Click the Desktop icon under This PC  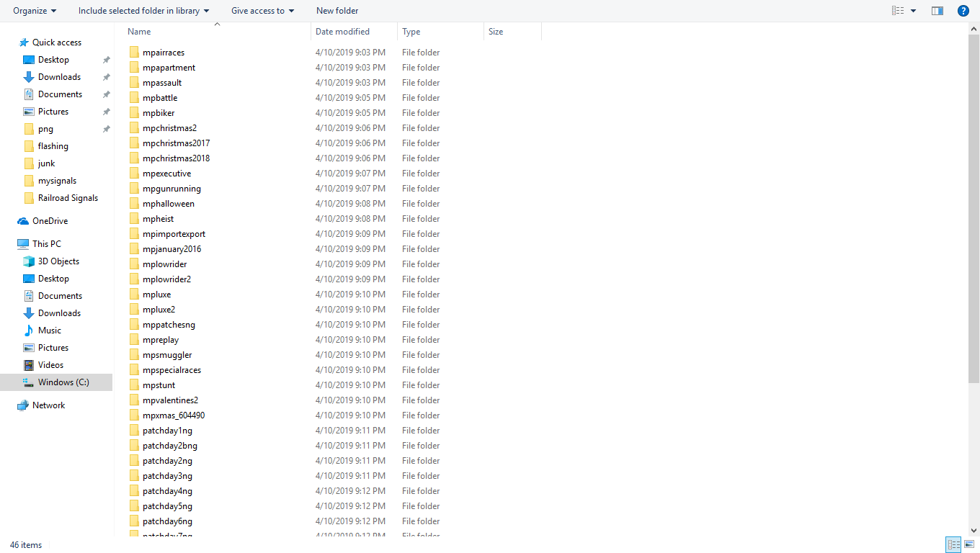pyautogui.click(x=29, y=279)
